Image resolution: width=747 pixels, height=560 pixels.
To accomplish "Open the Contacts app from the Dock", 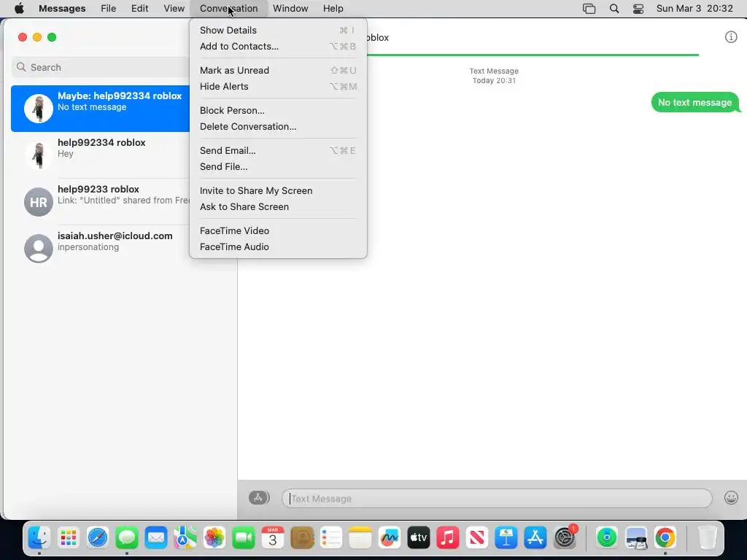I will (x=302, y=538).
